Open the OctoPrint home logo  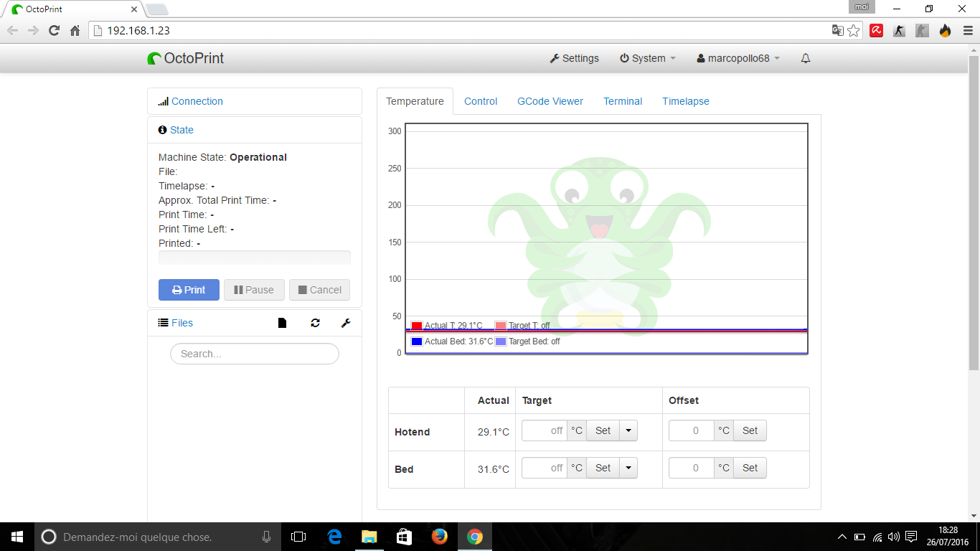pos(186,58)
